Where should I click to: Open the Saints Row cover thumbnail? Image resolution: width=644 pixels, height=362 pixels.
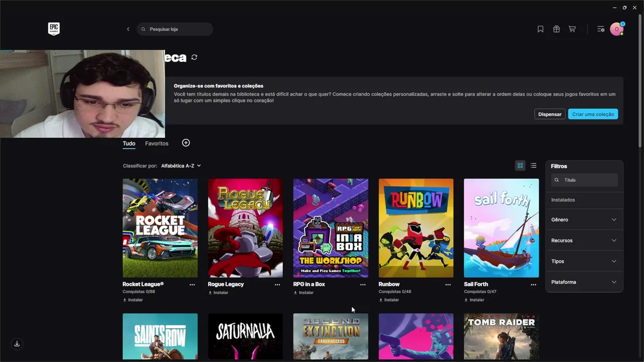160,336
